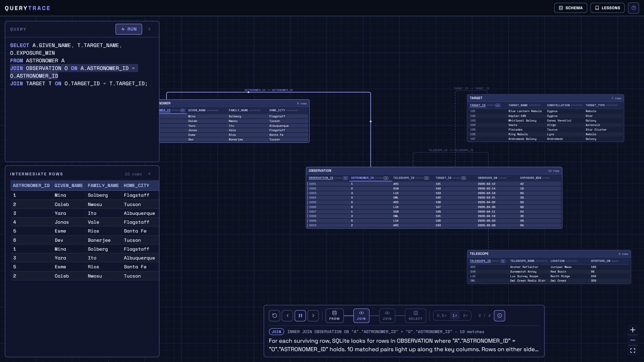Click the Dev Banerjee row in Intermediate Rows
This screenshot has height=362, width=644.
coord(85,240)
